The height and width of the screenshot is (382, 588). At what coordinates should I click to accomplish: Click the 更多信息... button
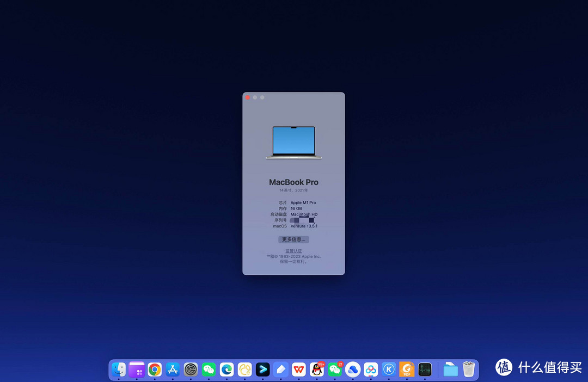click(x=293, y=239)
